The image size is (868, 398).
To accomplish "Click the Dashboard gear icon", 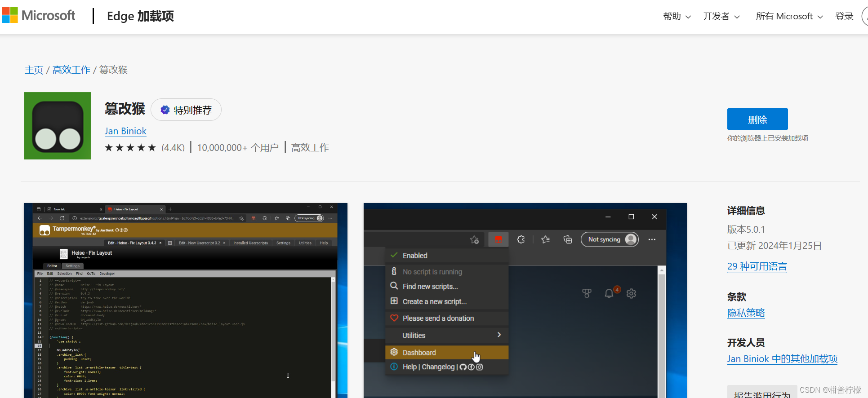I will (x=394, y=352).
